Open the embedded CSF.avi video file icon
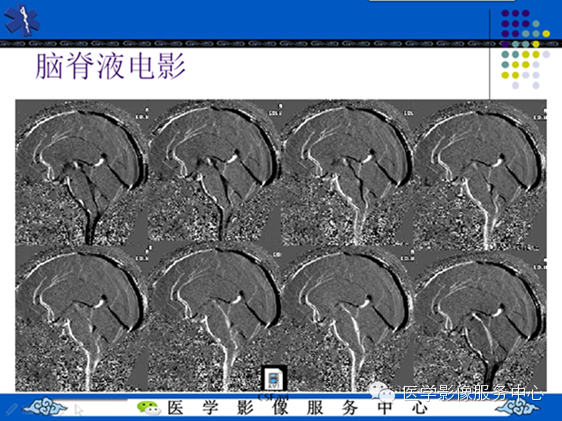The width and height of the screenshot is (562, 421). [274, 379]
